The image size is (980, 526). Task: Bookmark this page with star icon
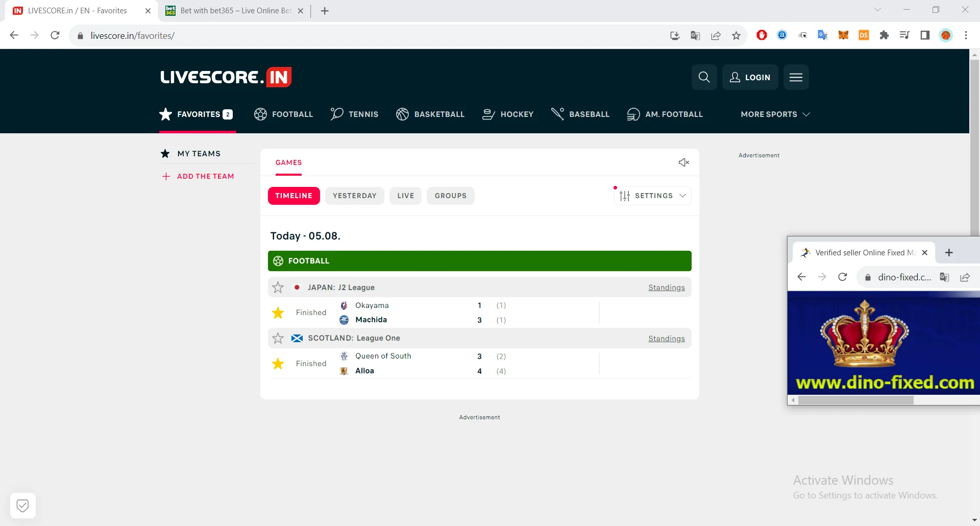tap(736, 35)
